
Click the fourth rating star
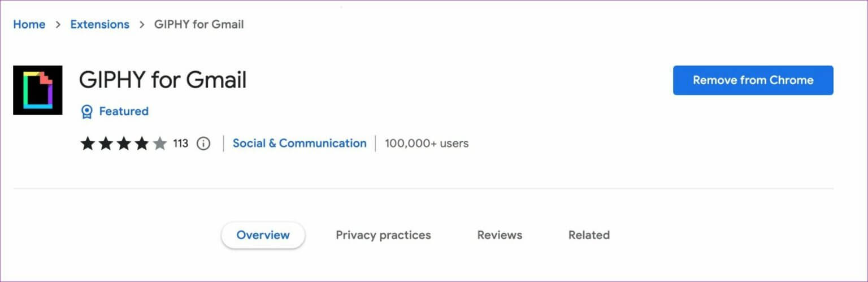[x=141, y=144]
